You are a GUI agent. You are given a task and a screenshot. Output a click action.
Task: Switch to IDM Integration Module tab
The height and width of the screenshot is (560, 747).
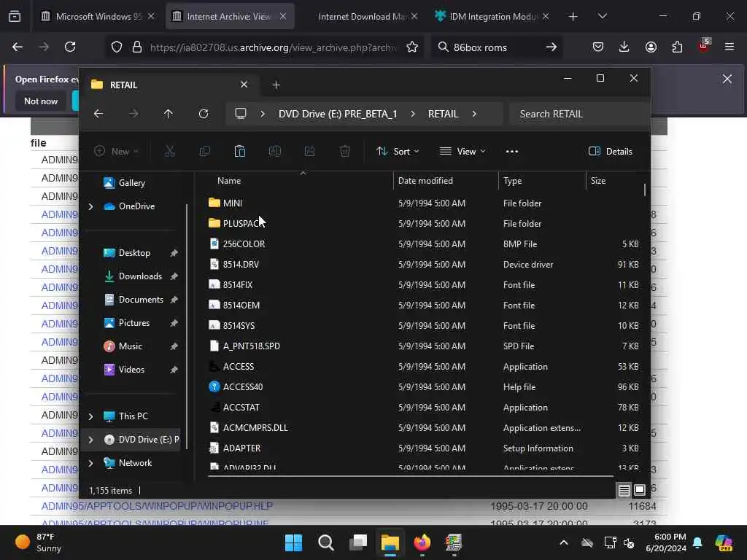point(492,16)
